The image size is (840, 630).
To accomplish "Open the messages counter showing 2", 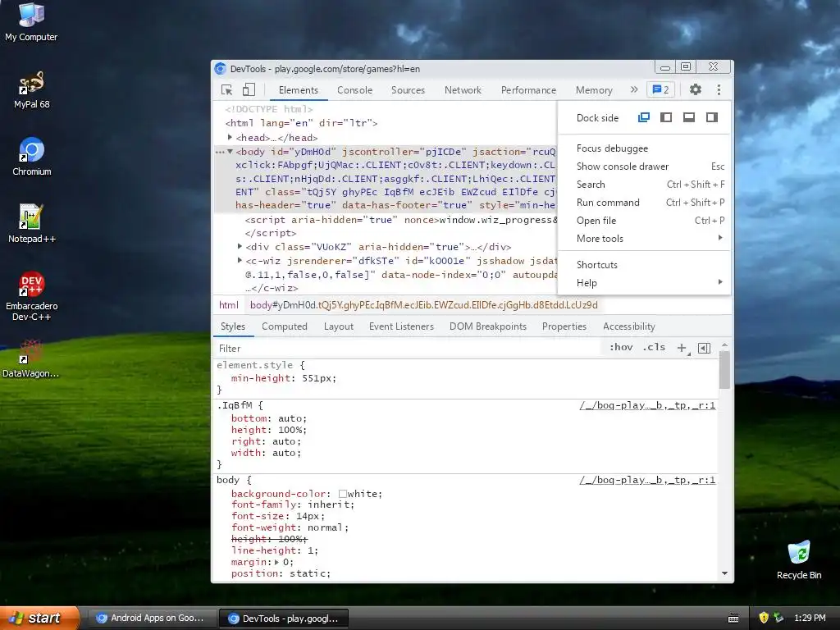I will point(660,90).
